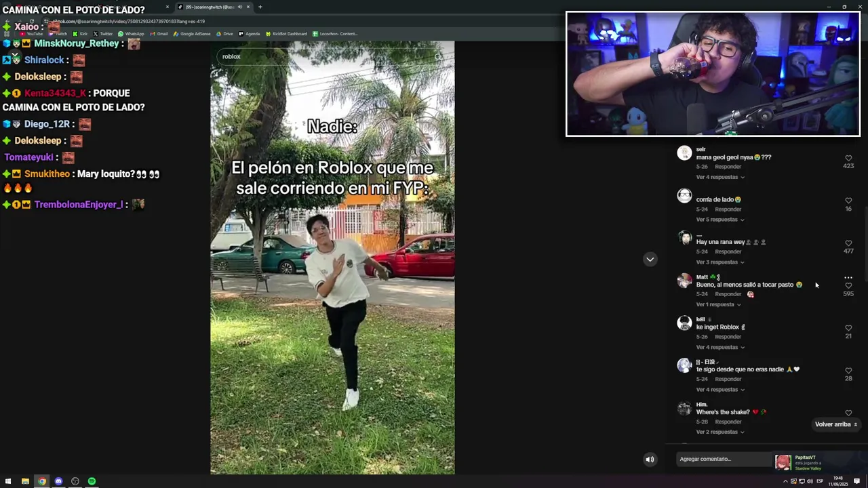Open the Windows notification center
The image size is (868, 488).
857,481
